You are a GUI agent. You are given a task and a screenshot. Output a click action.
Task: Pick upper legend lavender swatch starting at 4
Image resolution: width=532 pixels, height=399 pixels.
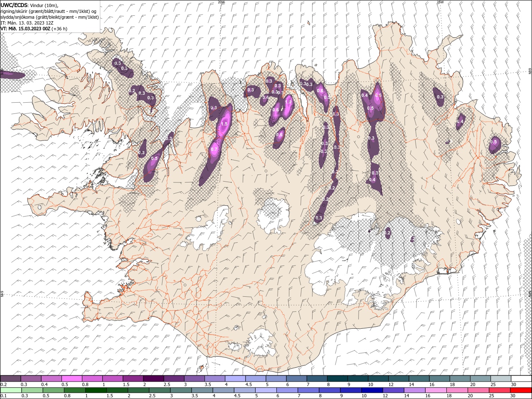pyautogui.click(x=235, y=379)
